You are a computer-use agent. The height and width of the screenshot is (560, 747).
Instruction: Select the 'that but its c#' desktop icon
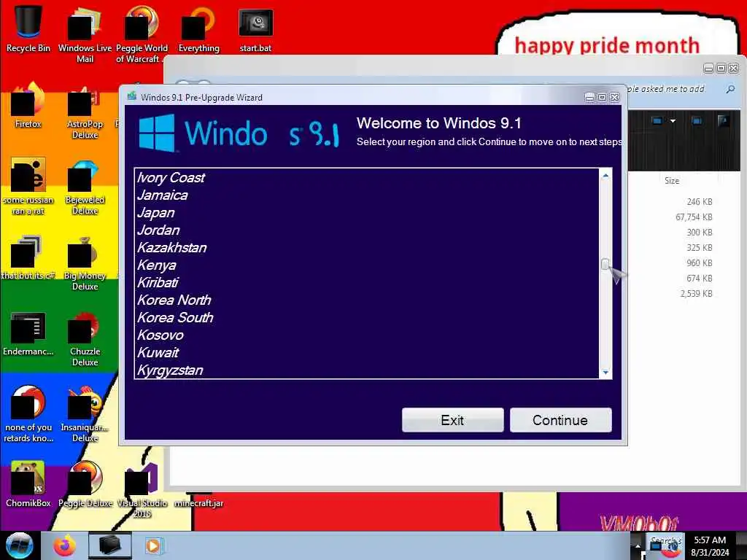[x=28, y=257]
